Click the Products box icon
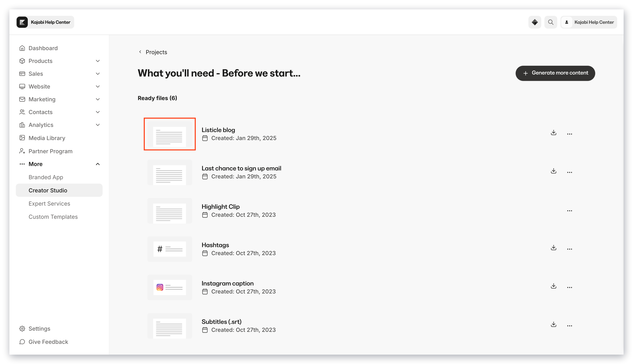This screenshot has width=633, height=364. click(22, 61)
